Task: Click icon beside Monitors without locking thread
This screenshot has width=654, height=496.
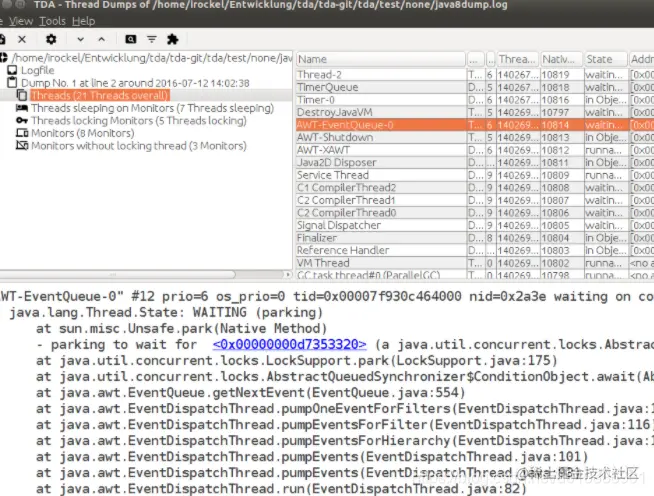Action: (22, 146)
